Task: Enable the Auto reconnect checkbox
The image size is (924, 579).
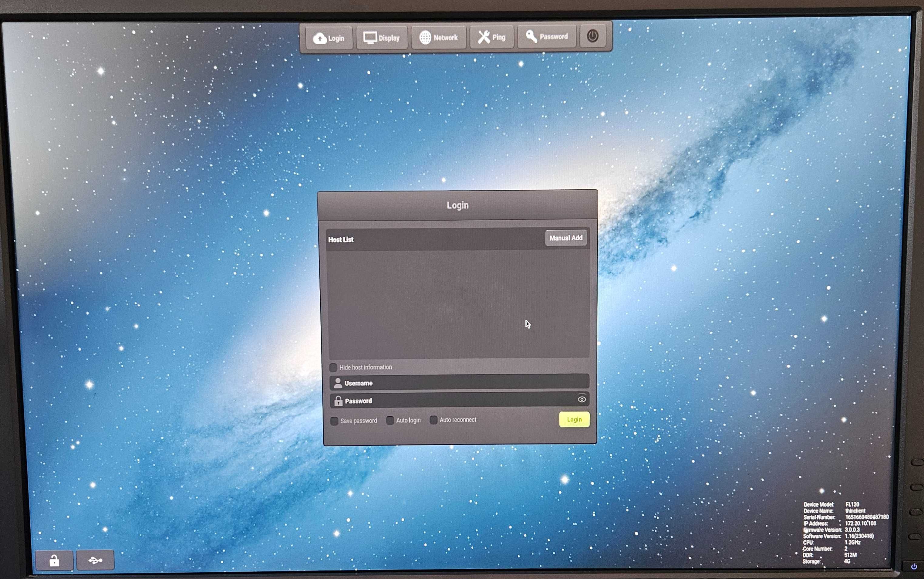Action: tap(433, 420)
